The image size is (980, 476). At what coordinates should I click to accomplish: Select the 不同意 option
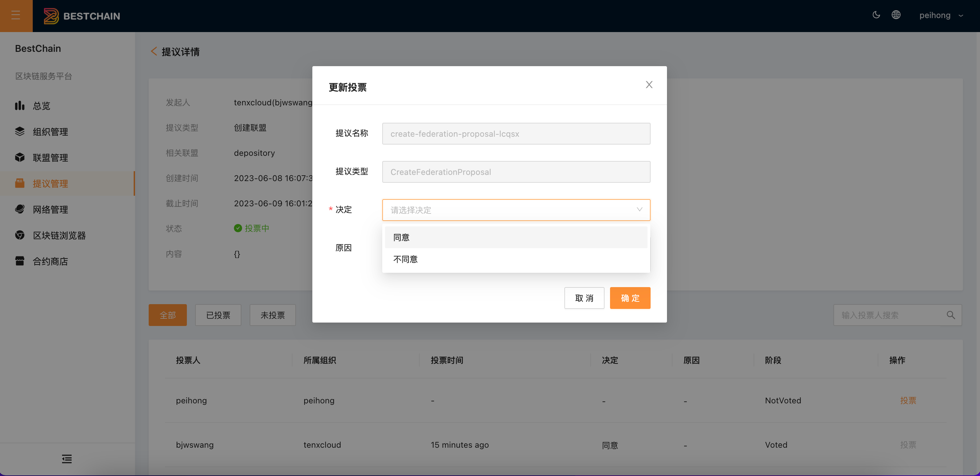(x=516, y=259)
